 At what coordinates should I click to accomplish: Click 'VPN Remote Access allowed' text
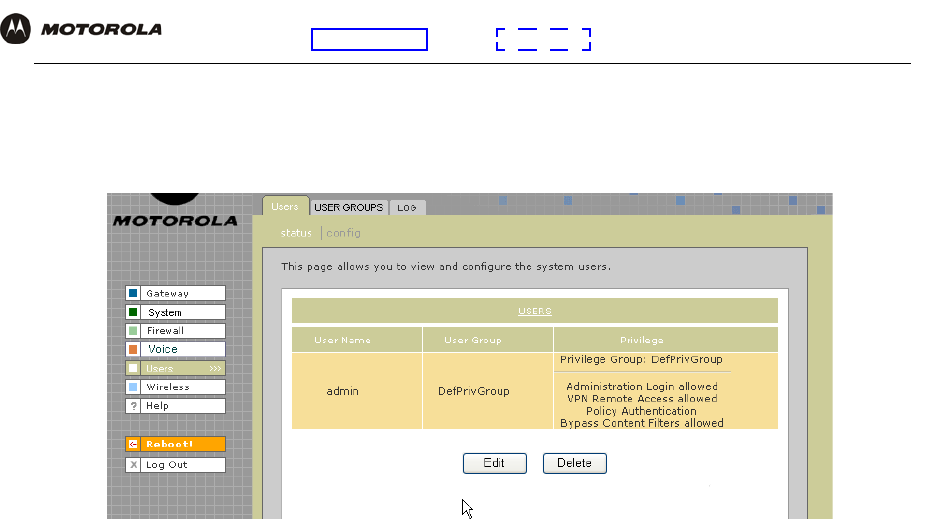[x=642, y=399]
